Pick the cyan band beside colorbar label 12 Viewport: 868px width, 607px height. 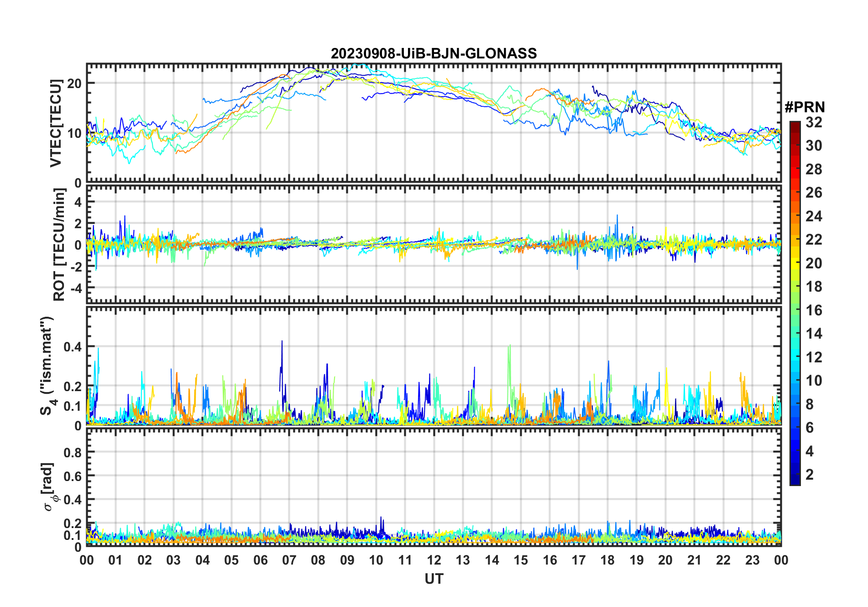point(795,357)
